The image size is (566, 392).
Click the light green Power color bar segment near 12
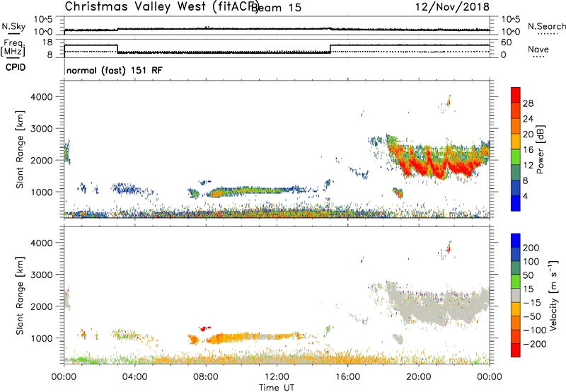[516, 157]
